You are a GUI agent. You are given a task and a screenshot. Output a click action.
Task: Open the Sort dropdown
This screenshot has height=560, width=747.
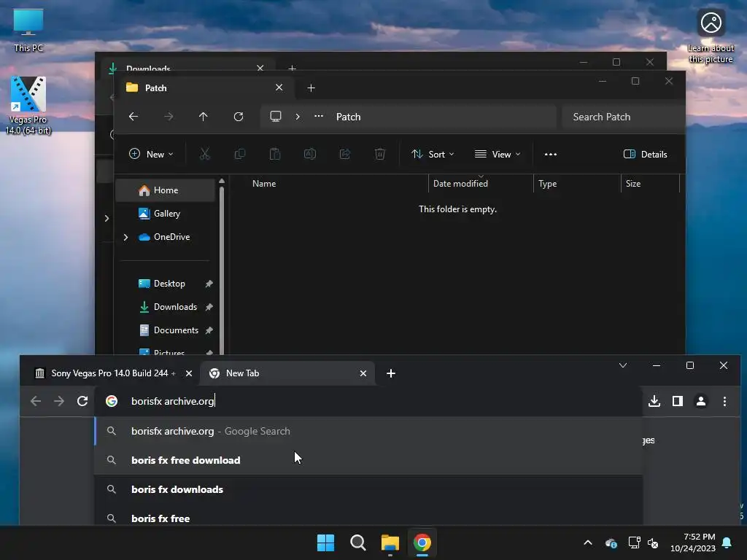point(433,155)
